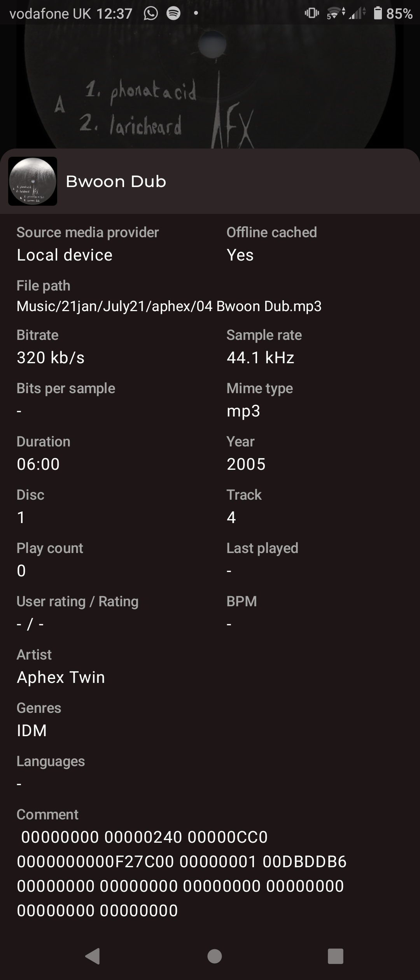Open recent apps via square button
Screen dimensions: 420x980
335,956
